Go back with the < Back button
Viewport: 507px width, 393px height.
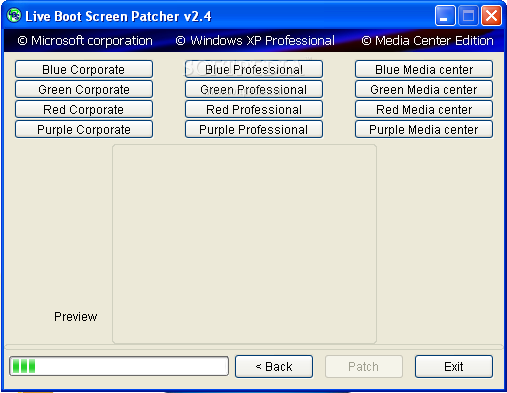(x=274, y=366)
